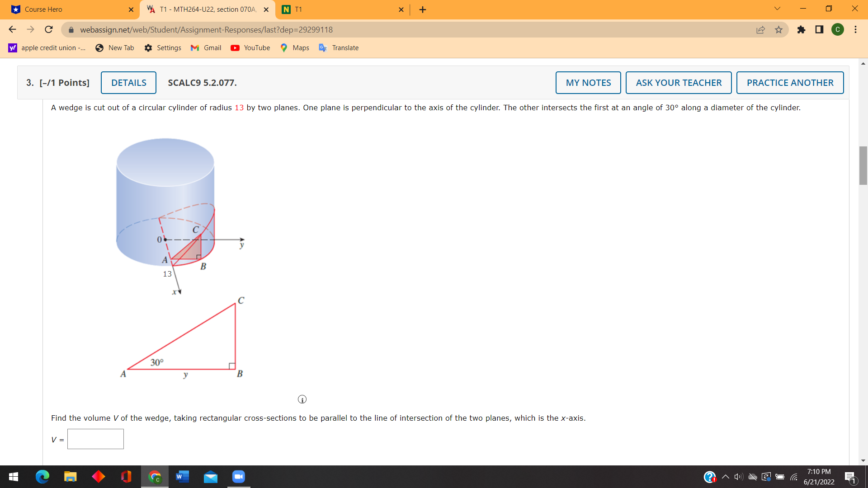This screenshot has width=868, height=488.
Task: Open the Chrome extensions puzzle icon
Action: tap(801, 30)
